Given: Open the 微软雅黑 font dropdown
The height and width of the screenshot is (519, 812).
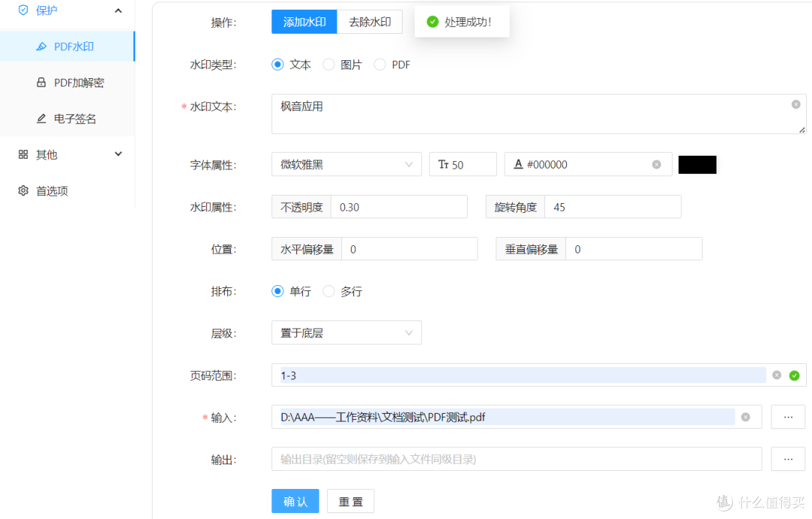Looking at the screenshot, I should 347,165.
